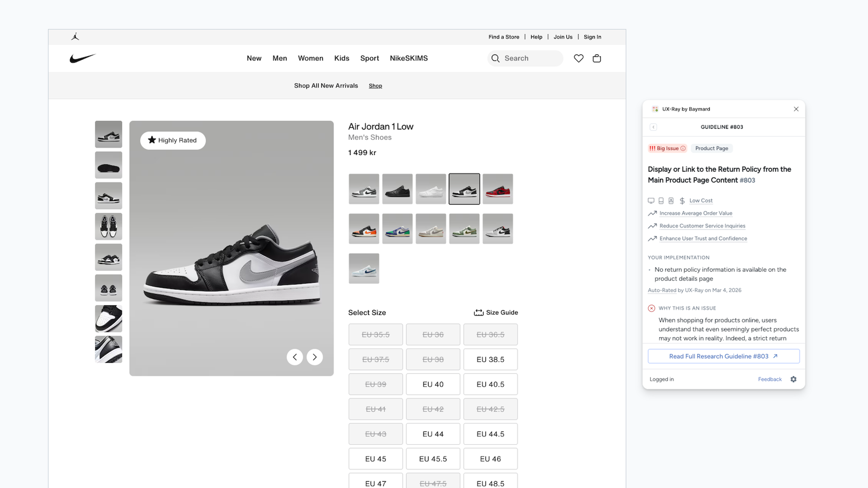Open the Kids menu
This screenshot has width=868, height=488.
tap(342, 58)
